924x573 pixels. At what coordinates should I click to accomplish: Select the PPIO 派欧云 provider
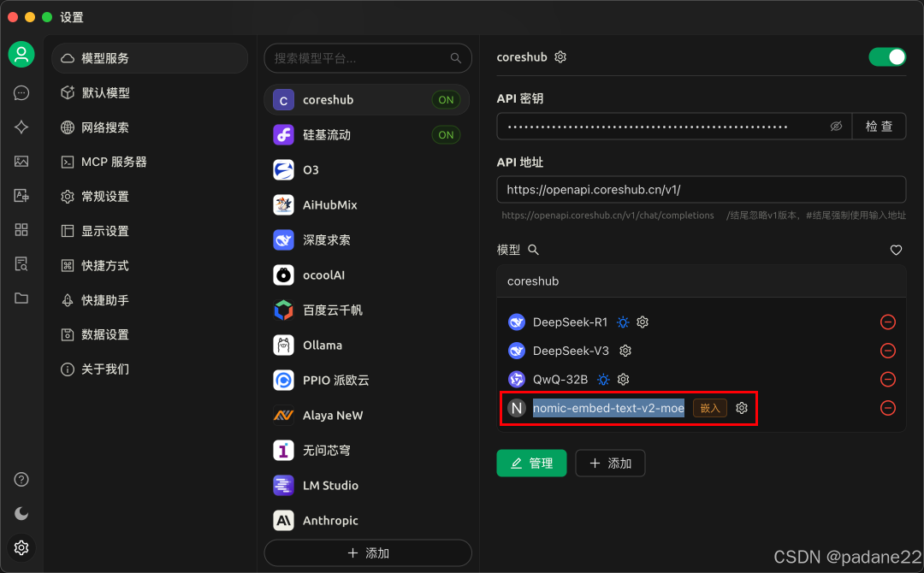pos(366,381)
